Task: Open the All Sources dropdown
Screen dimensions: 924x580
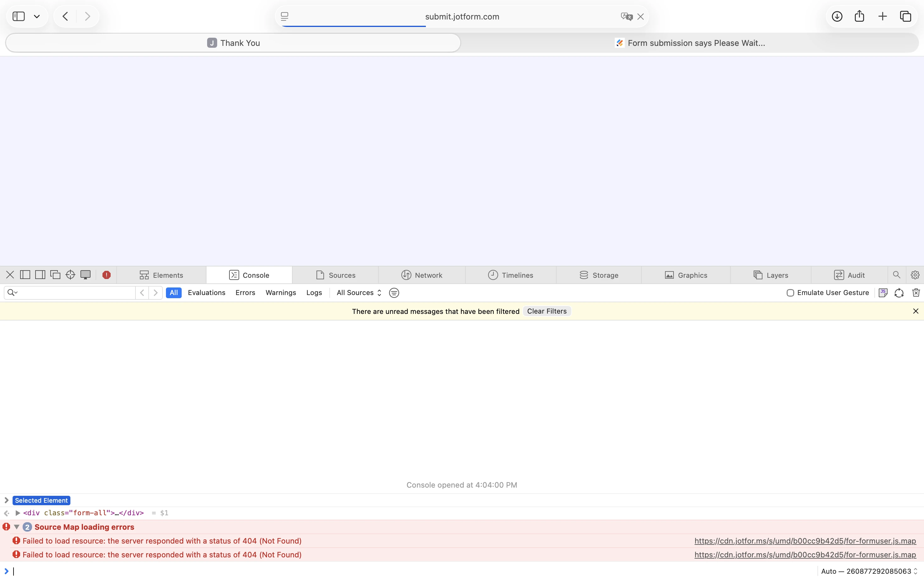Action: tap(359, 293)
